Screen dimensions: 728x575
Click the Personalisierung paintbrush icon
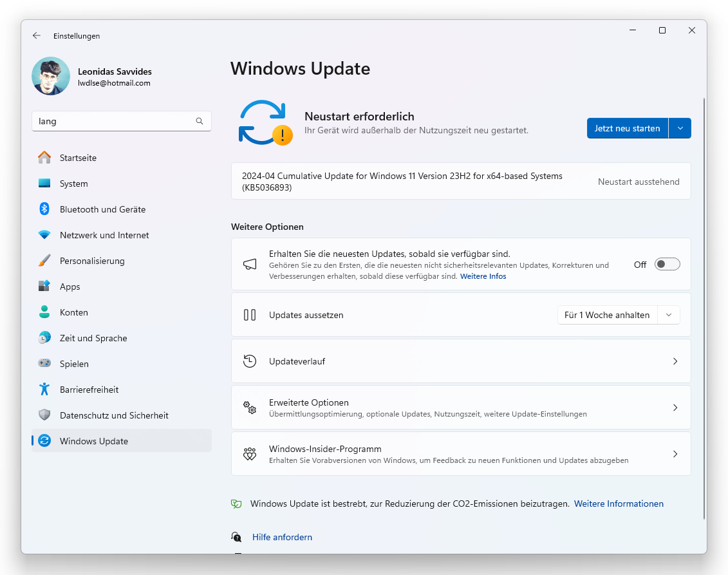pyautogui.click(x=44, y=261)
